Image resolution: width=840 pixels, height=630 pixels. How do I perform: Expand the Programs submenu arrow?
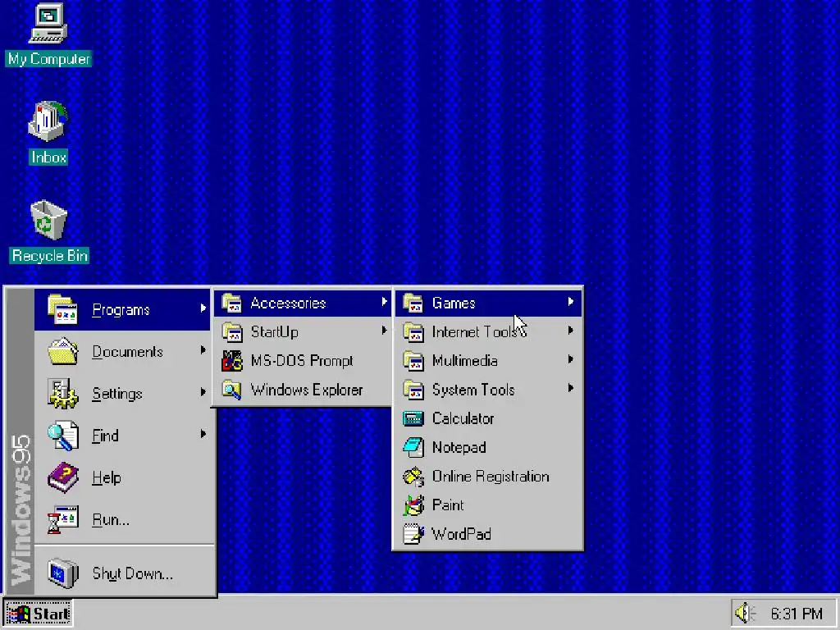coord(203,308)
